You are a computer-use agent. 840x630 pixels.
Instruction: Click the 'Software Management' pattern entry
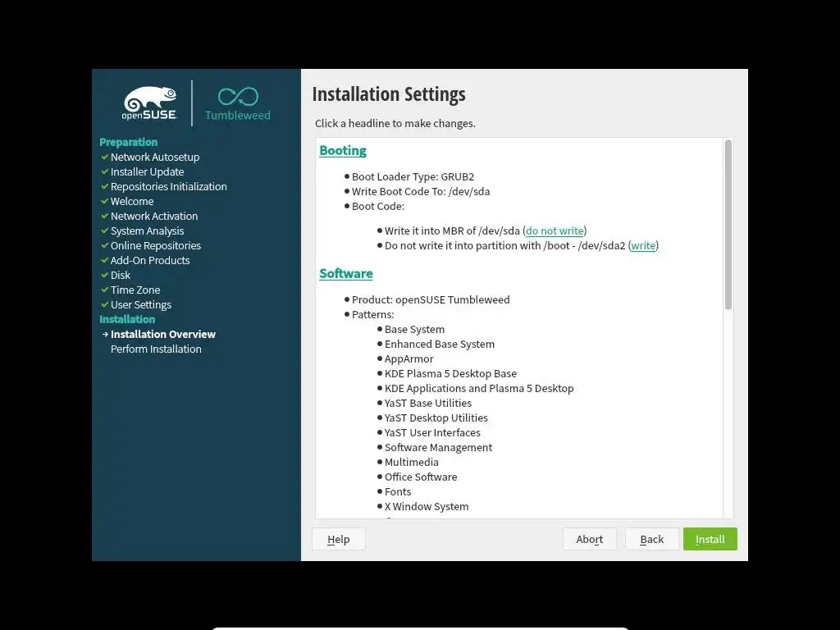click(438, 447)
